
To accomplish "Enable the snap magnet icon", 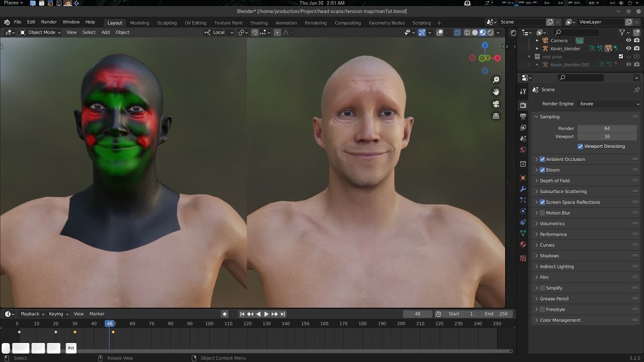I will point(256,32).
